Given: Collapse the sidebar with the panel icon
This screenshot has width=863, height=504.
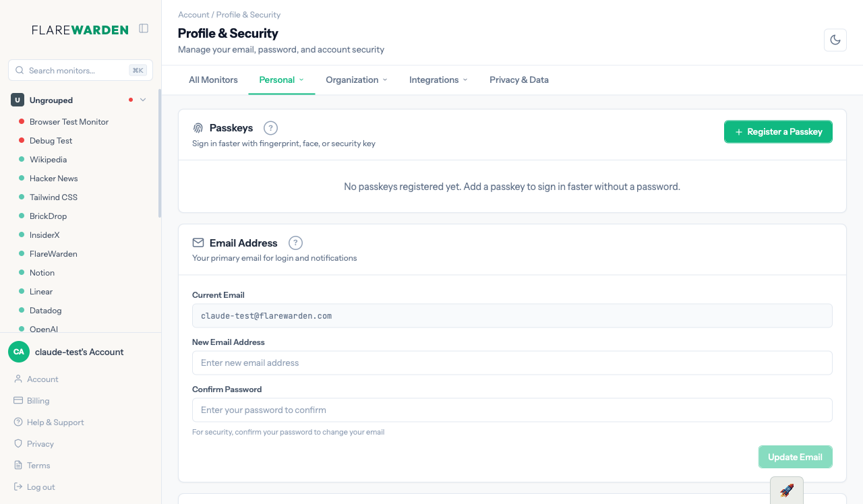Looking at the screenshot, I should (144, 28).
